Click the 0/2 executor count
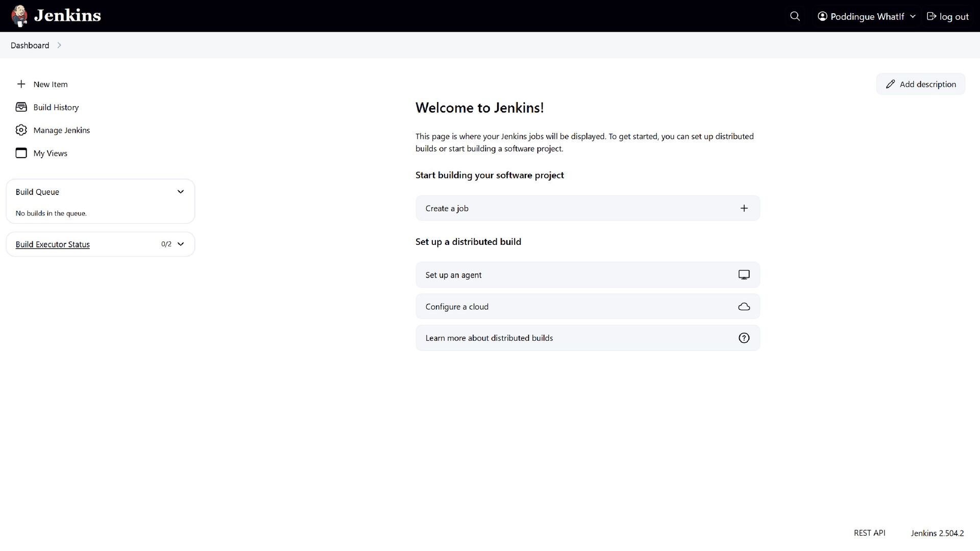The height and width of the screenshot is (551, 980). (166, 244)
